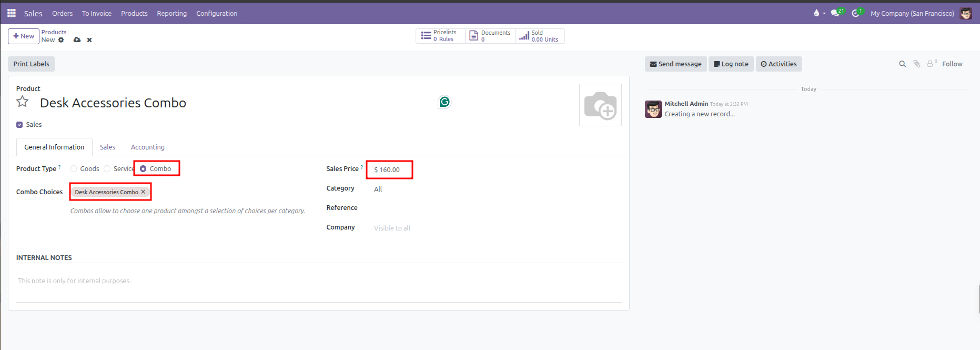The width and height of the screenshot is (980, 350).
Task: Open followers icon showing zero followers
Action: (x=932, y=64)
